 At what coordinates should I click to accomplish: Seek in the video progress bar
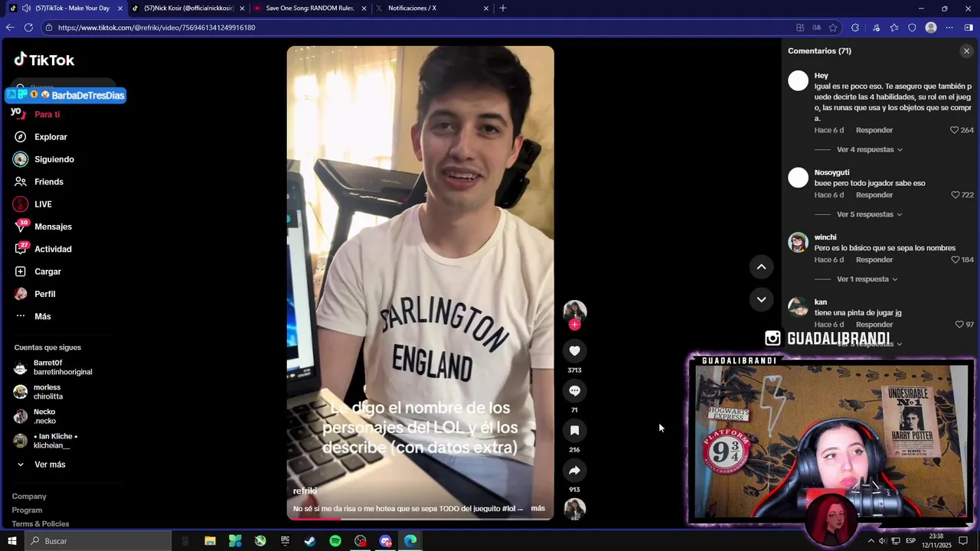pyautogui.click(x=420, y=519)
